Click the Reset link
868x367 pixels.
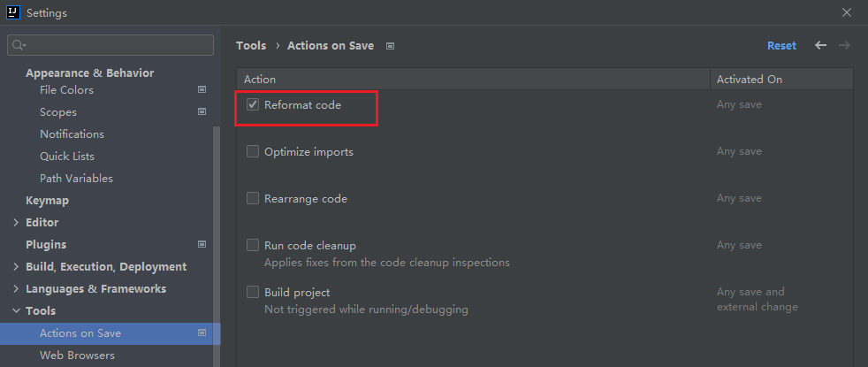pos(781,46)
